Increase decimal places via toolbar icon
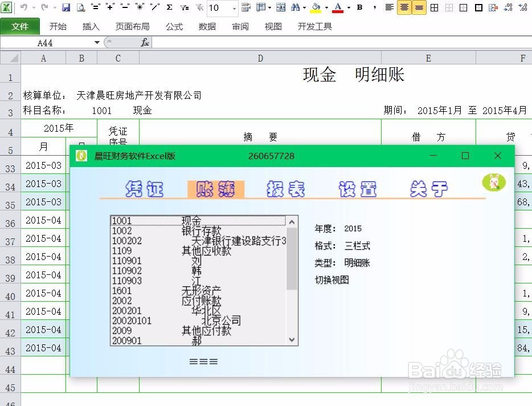Image resolution: width=532 pixels, height=406 pixels. click(509, 9)
